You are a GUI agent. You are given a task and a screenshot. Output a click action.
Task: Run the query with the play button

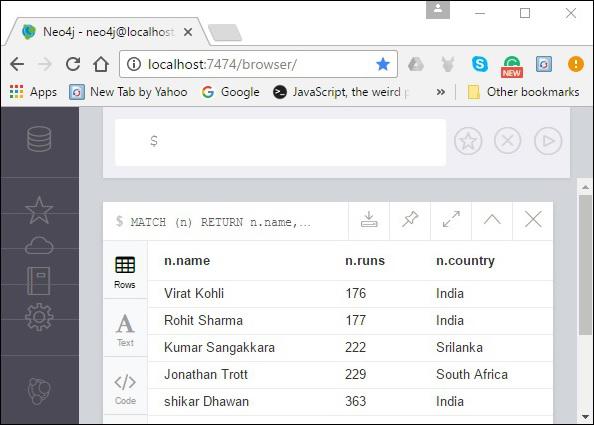(x=548, y=141)
